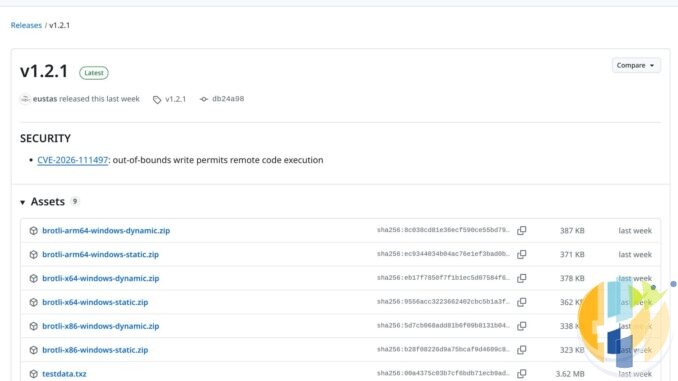Copy sha256 of brotli-x64-windows-static.zip

[522, 302]
